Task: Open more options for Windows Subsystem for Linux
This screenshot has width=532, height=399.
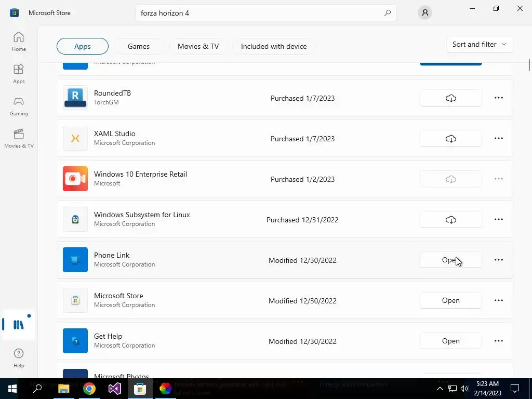Action: pos(498,219)
